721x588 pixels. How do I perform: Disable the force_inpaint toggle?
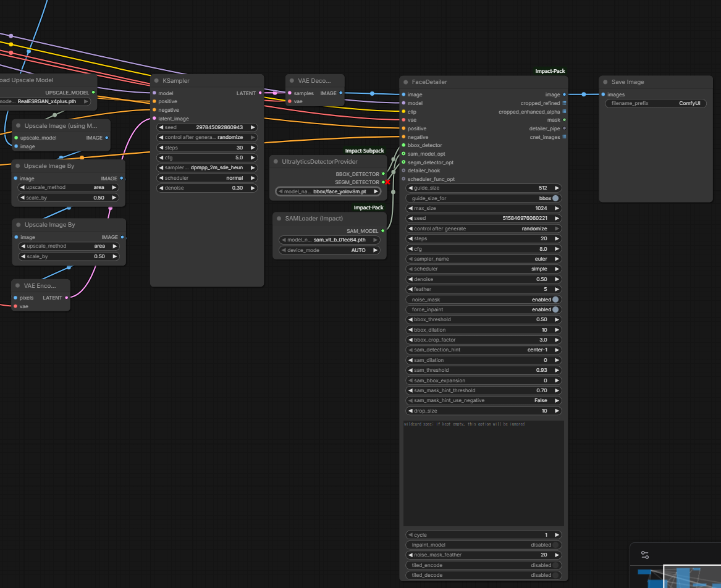point(555,309)
